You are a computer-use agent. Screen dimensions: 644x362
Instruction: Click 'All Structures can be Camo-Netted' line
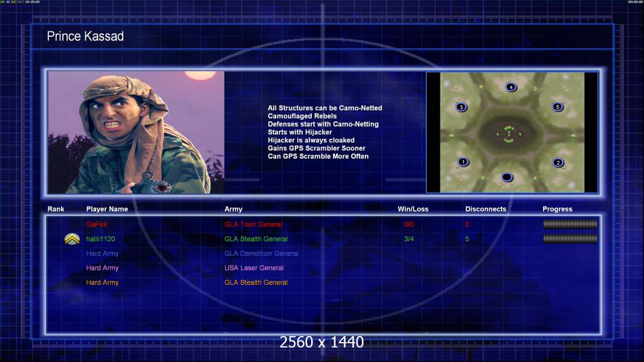point(325,108)
